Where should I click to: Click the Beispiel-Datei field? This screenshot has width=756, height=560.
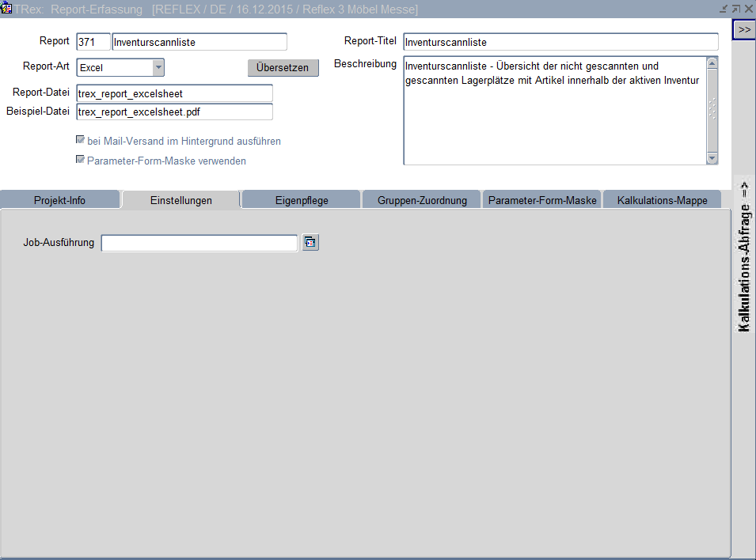pos(174,112)
